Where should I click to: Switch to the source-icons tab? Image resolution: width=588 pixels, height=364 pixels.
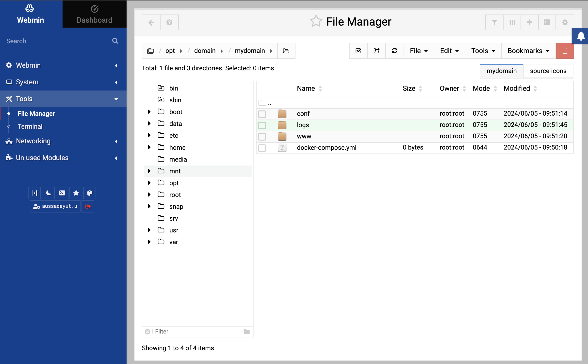point(548,71)
